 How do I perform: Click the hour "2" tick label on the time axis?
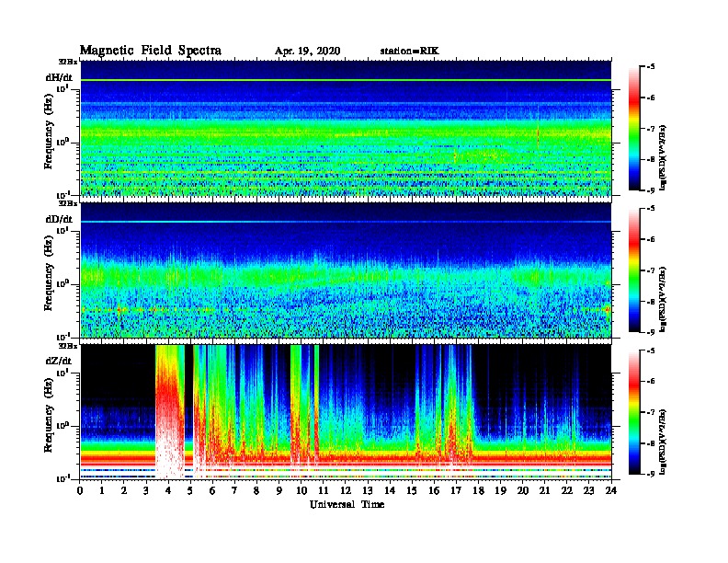point(124,490)
